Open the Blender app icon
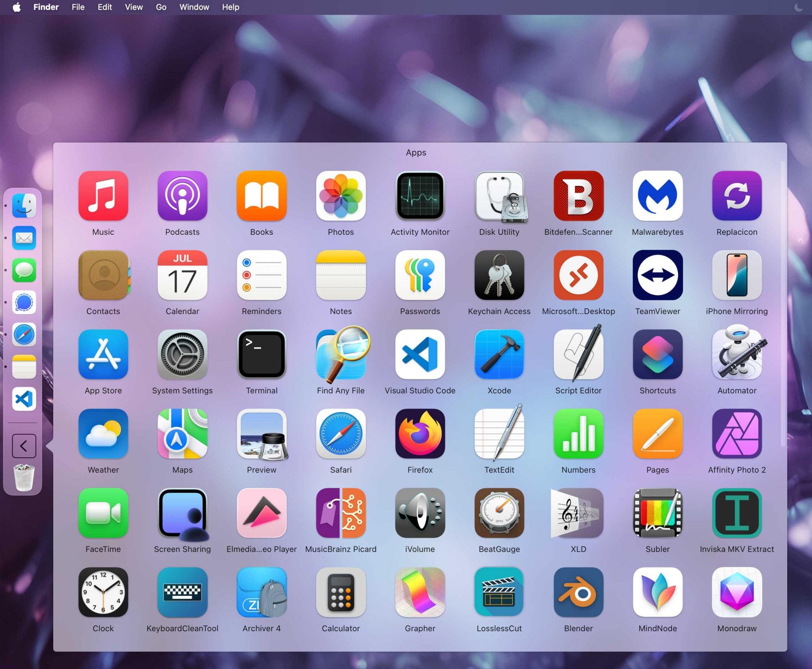This screenshot has height=669, width=812. pyautogui.click(x=578, y=592)
